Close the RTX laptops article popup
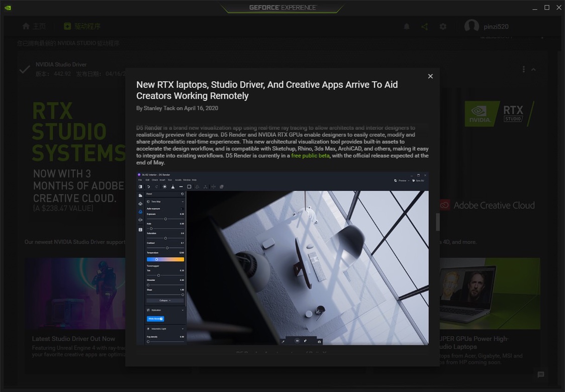 pyautogui.click(x=430, y=76)
